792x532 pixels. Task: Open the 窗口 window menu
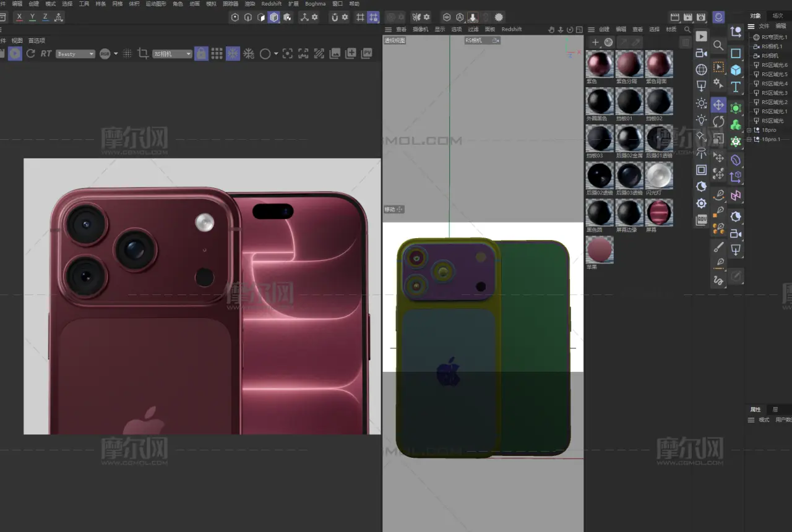(x=337, y=4)
